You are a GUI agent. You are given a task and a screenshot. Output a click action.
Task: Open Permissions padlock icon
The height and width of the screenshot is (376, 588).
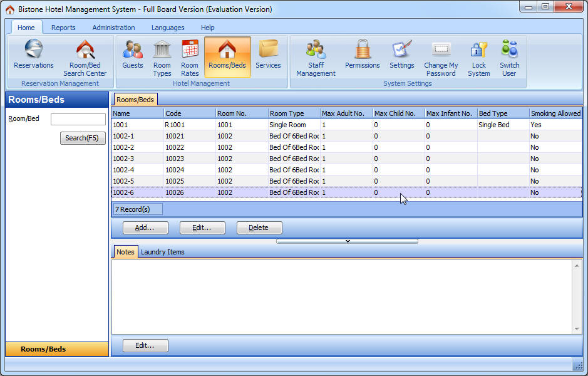pos(362,56)
